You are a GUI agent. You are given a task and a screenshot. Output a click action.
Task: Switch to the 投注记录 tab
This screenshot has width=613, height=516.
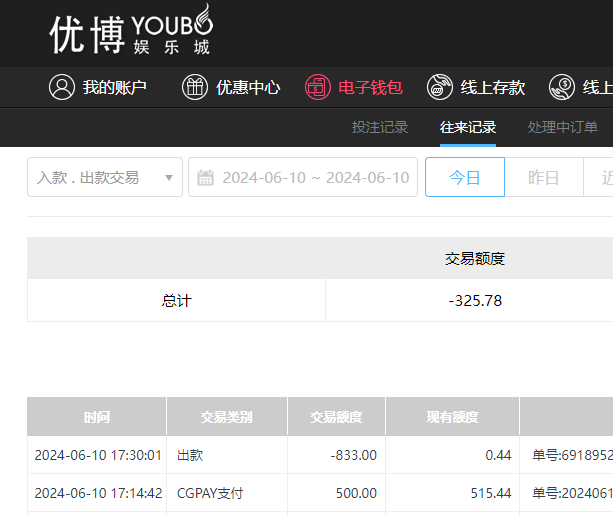[x=380, y=127]
